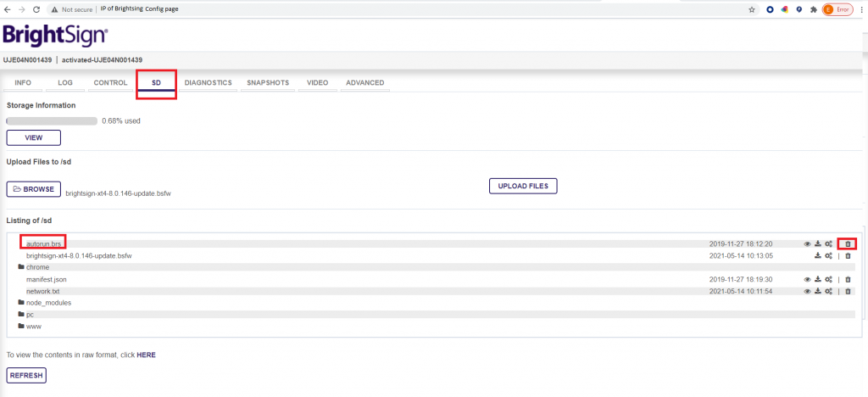Click the HERE raw format link

tap(146, 355)
